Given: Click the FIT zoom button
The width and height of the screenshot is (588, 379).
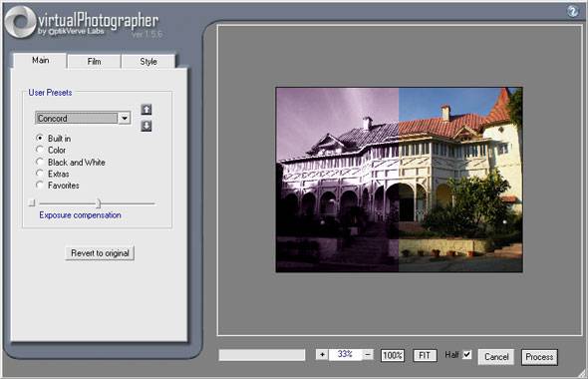Looking at the screenshot, I should point(425,355).
